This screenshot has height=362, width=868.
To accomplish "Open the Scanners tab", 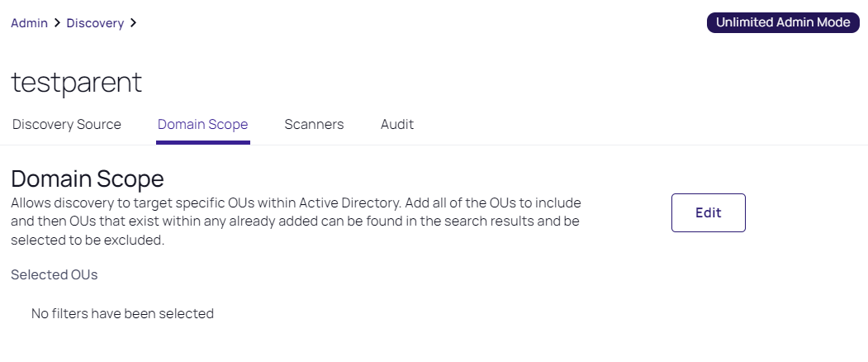I will point(314,125).
